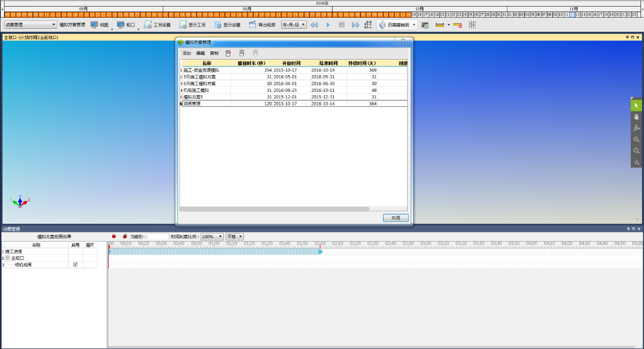This screenshot has height=349, width=644.
Task: Click the hierarchy structure icon in toolbar
Action: point(368,25)
